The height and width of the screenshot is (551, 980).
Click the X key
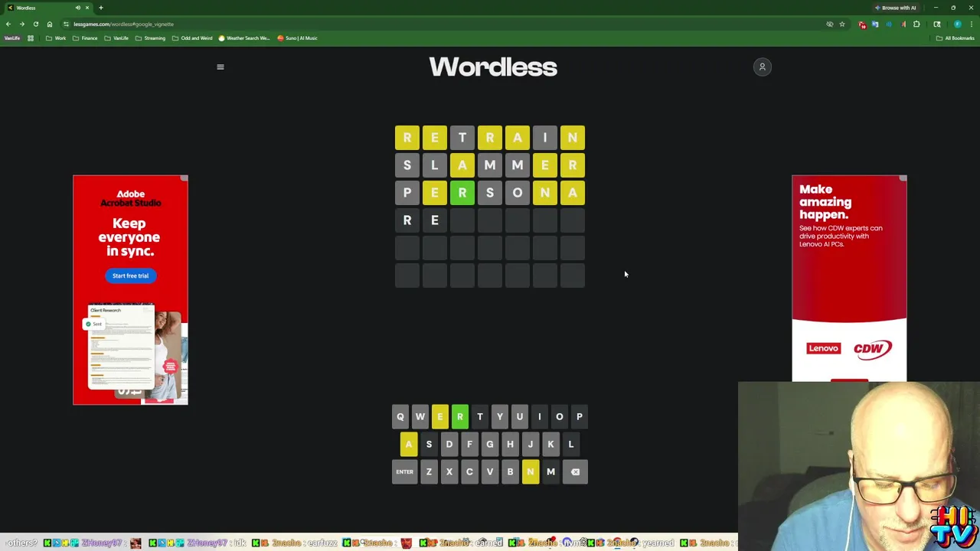[x=449, y=471]
